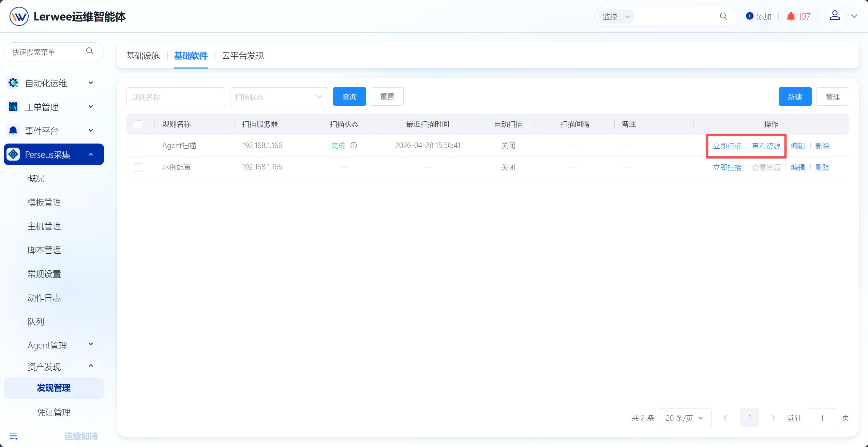Image resolution: width=868 pixels, height=447 pixels.
Task: Click the 管理 button
Action: pos(833,96)
